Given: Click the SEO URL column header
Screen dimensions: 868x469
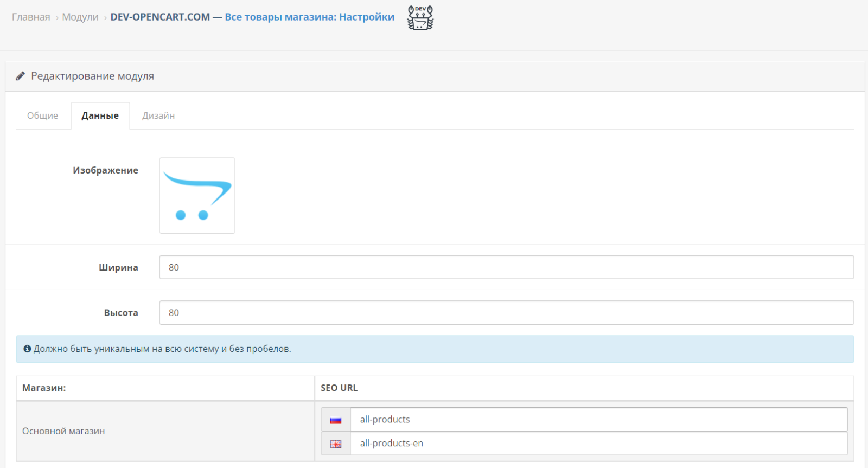Looking at the screenshot, I should tap(339, 388).
